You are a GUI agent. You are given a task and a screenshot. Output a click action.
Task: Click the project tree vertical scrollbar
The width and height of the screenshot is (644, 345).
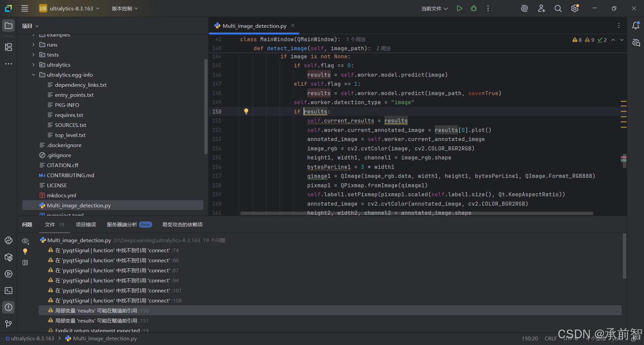point(206,107)
